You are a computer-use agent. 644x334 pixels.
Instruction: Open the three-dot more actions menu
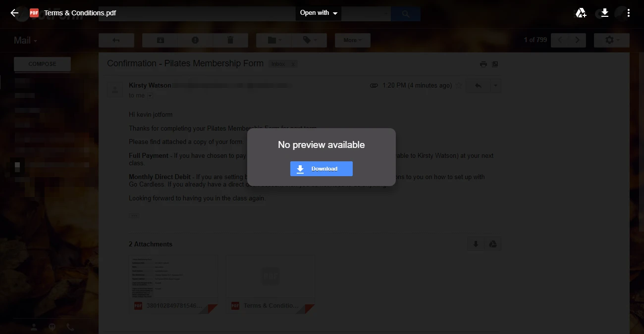point(628,13)
